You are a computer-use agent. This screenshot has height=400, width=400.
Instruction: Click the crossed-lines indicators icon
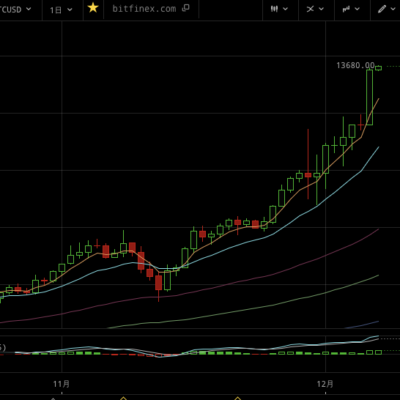click(x=310, y=9)
